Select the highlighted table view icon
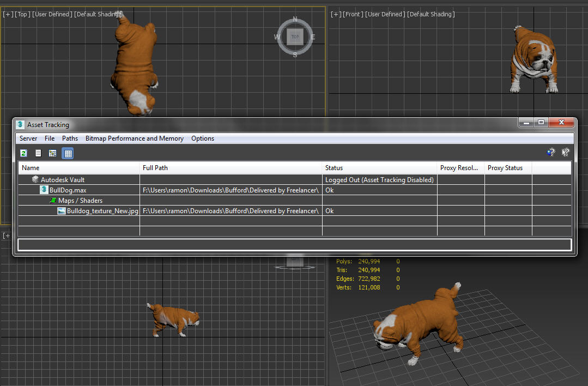588x386 pixels. 68,153
